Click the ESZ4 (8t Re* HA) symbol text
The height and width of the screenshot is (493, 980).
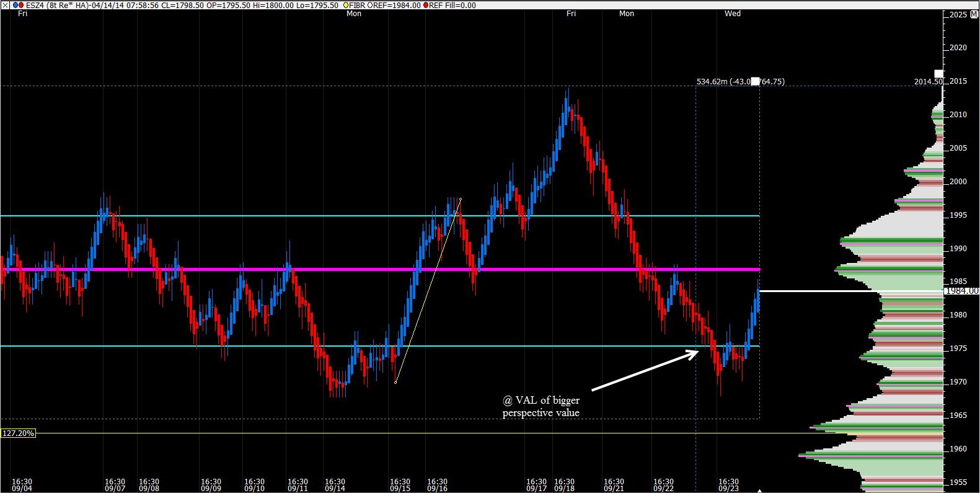(56, 5)
